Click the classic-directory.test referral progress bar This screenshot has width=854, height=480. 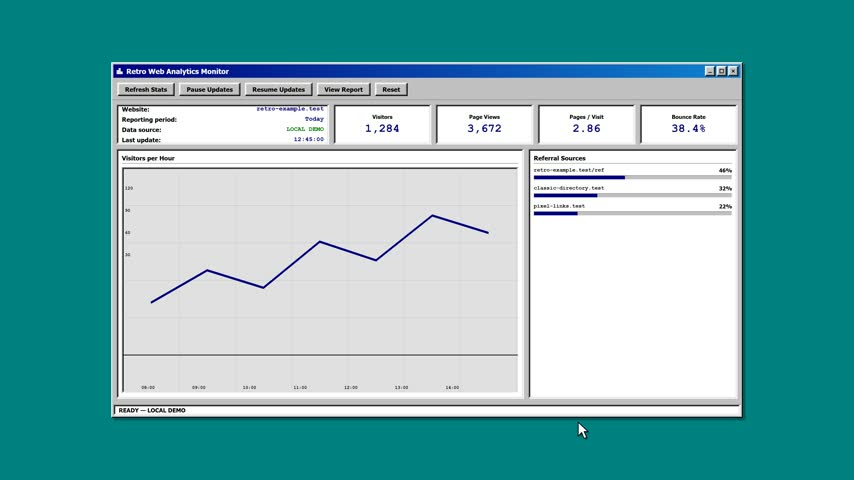point(632,196)
